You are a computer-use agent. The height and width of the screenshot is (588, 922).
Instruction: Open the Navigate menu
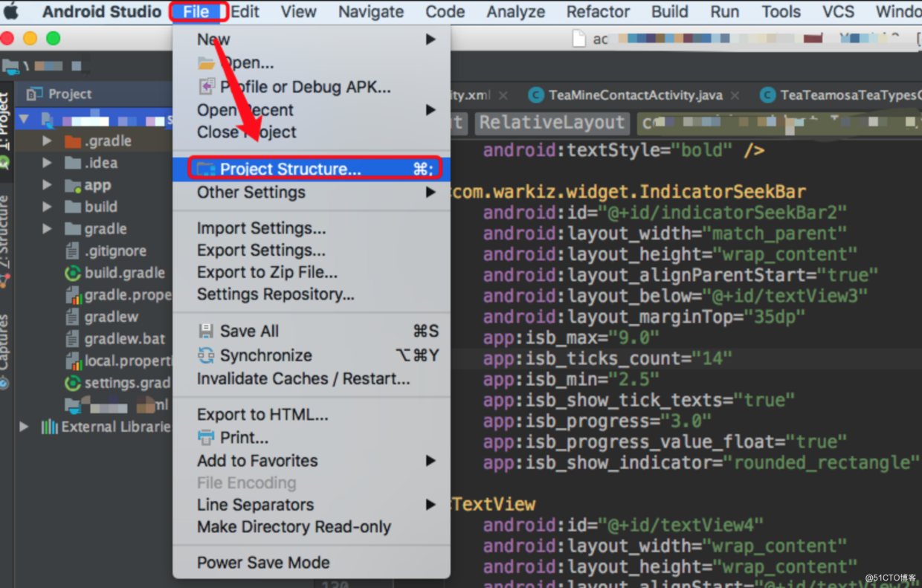click(371, 12)
